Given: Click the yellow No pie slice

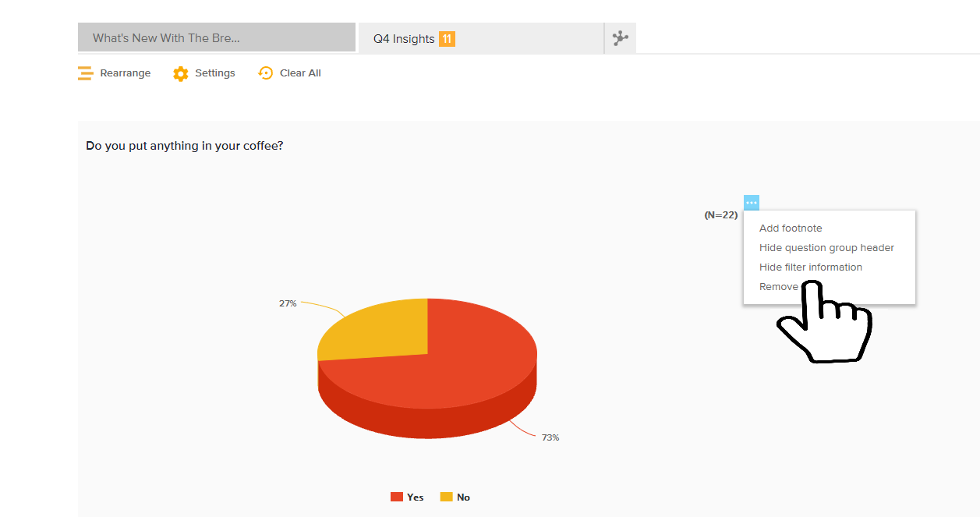Looking at the screenshot, I should coord(374,331).
